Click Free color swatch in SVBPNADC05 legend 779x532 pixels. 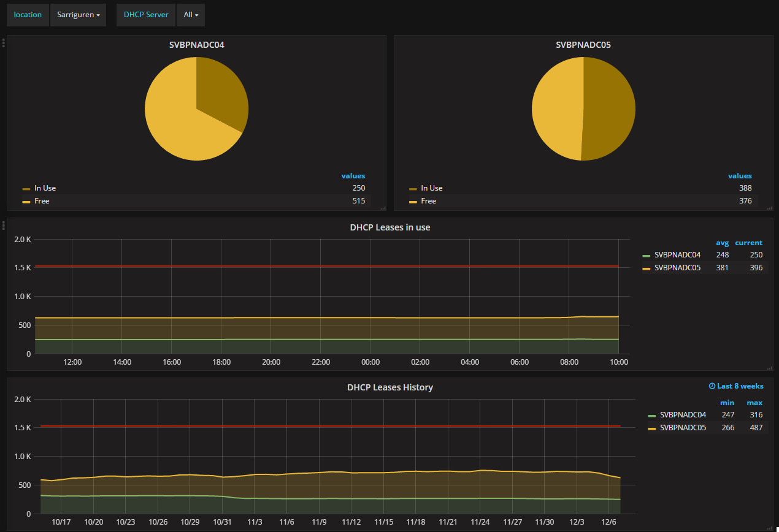click(x=413, y=202)
